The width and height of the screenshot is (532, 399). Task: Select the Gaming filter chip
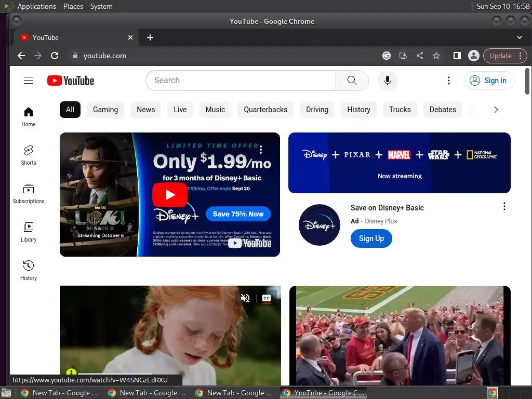(x=105, y=110)
